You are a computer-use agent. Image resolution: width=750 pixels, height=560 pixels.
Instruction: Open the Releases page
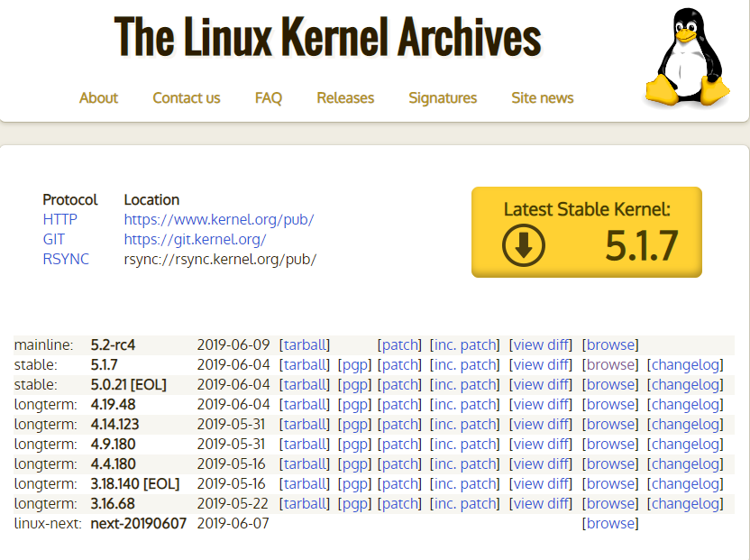coord(345,97)
